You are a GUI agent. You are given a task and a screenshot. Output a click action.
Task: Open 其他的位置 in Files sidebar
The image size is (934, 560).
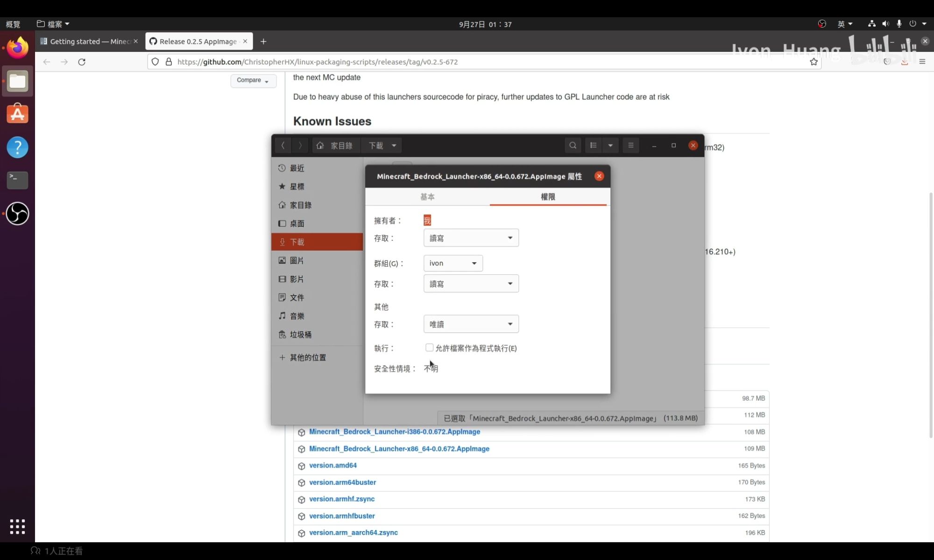pyautogui.click(x=317, y=357)
